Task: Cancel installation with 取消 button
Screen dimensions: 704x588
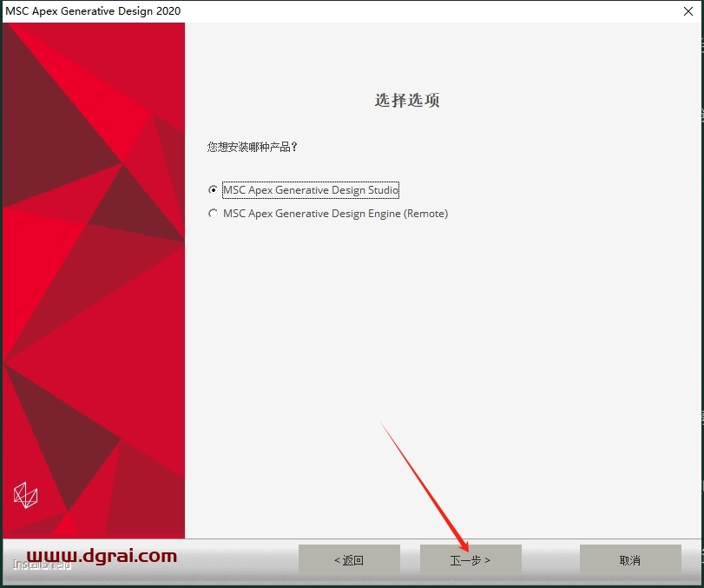Action: click(x=630, y=559)
